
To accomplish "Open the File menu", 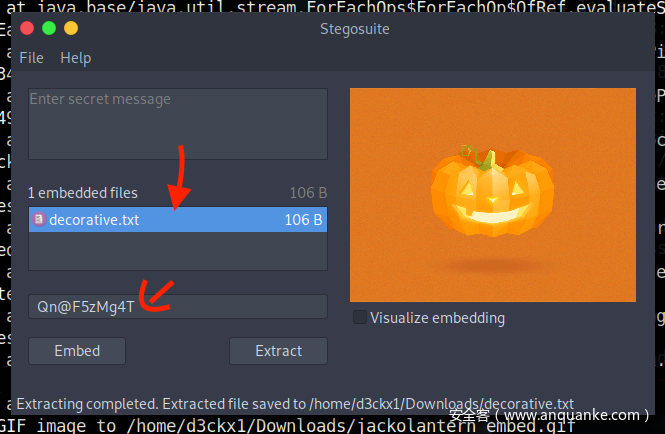I will pos(31,58).
